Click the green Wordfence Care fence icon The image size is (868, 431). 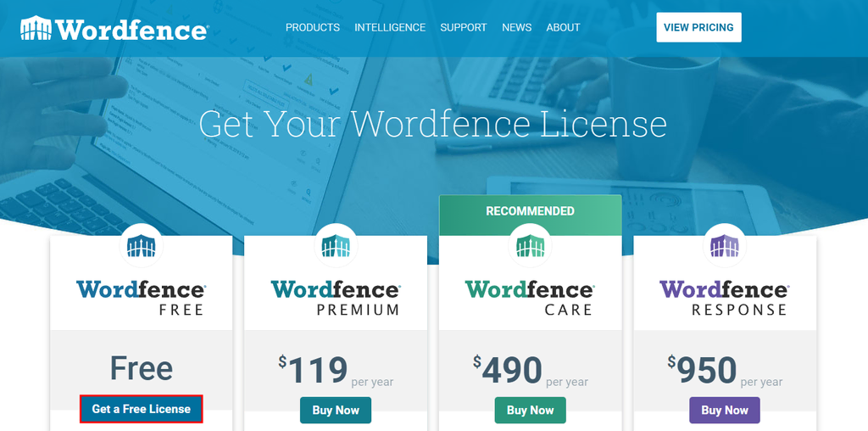click(x=530, y=245)
